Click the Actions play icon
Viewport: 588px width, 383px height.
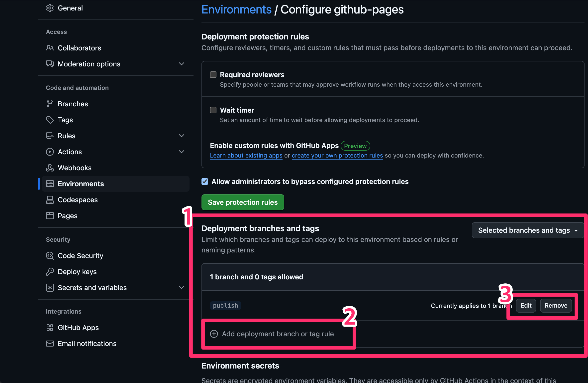coord(50,152)
